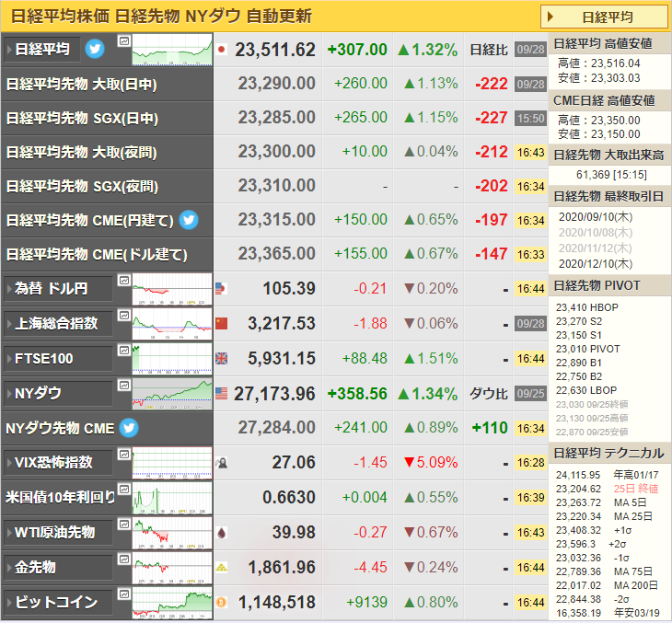Click the 日経平均 button in yellow header
Screen dimensions: 672x623
click(604, 17)
